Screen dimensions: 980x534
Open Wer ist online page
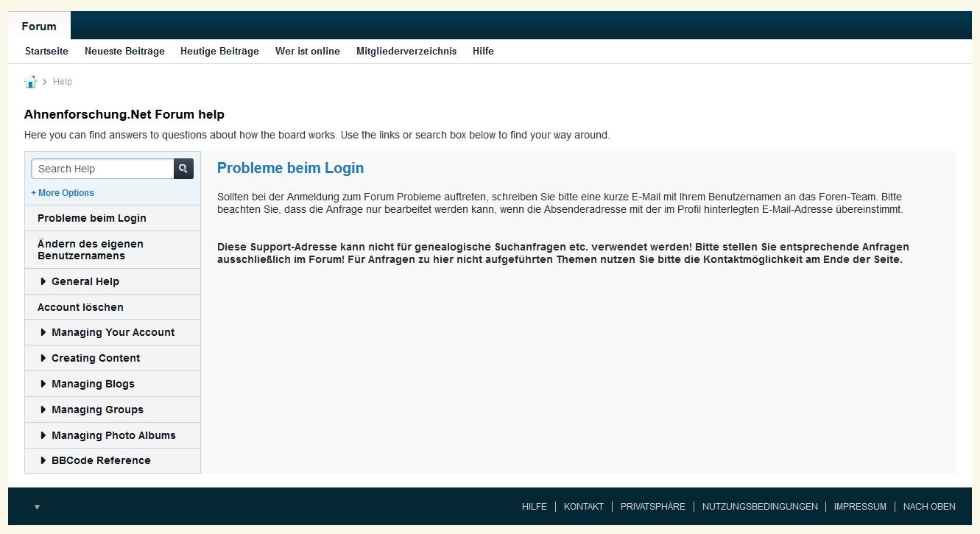[x=307, y=51]
